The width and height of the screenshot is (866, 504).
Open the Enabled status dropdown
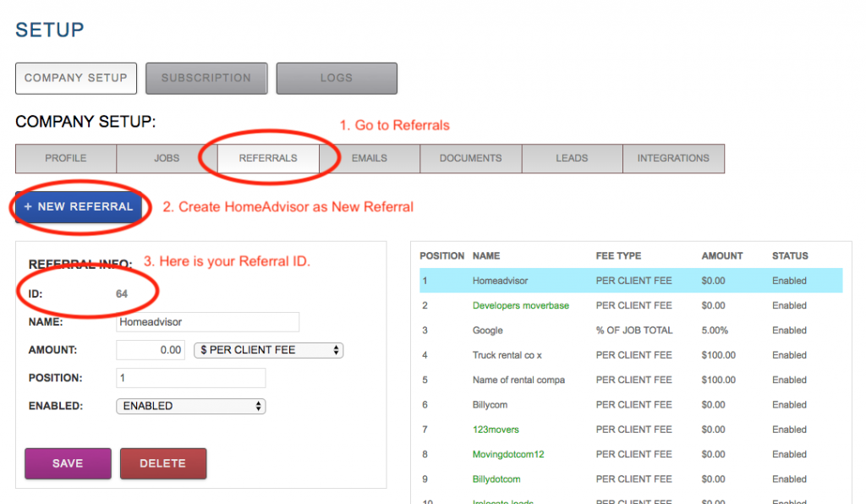point(190,406)
